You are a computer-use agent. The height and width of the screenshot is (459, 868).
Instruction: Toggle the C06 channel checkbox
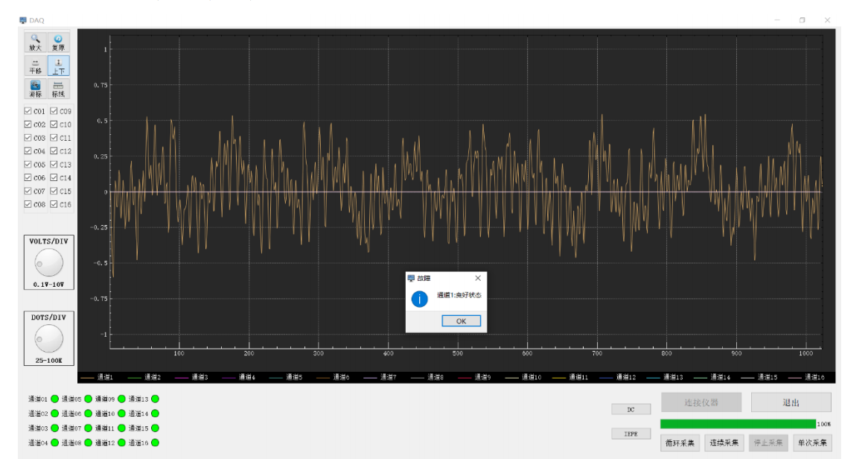(x=28, y=177)
